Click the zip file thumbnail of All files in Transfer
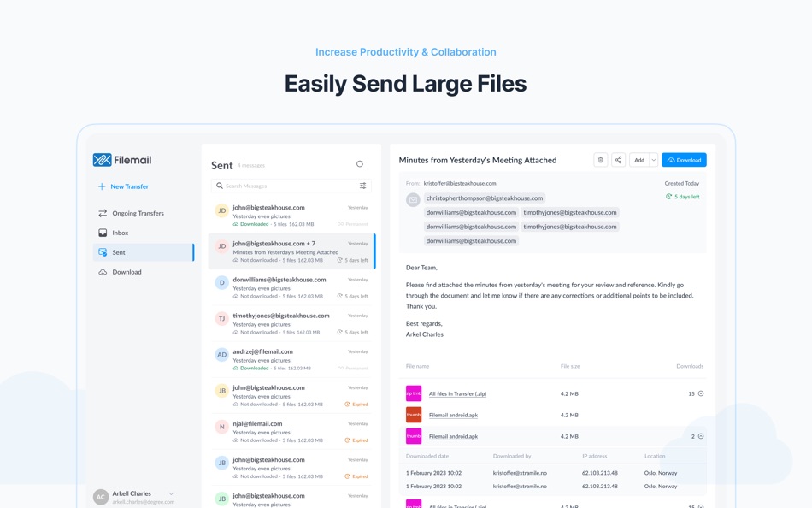This screenshot has height=508, width=812. (413, 393)
